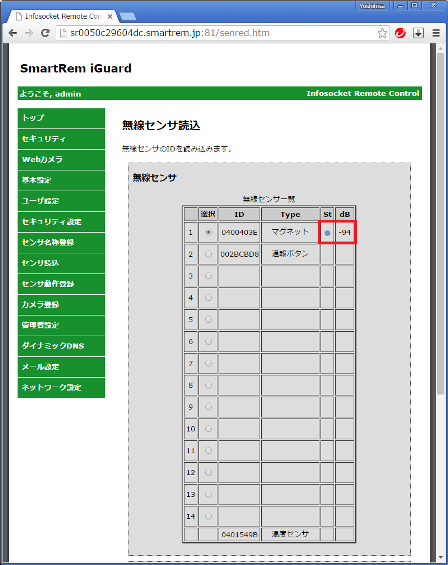Select radio button for sensor row 14
This screenshot has height=565, width=448.
(208, 516)
